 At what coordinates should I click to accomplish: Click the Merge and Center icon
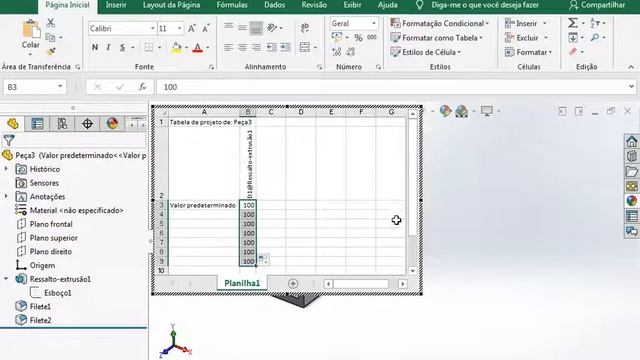[x=304, y=47]
